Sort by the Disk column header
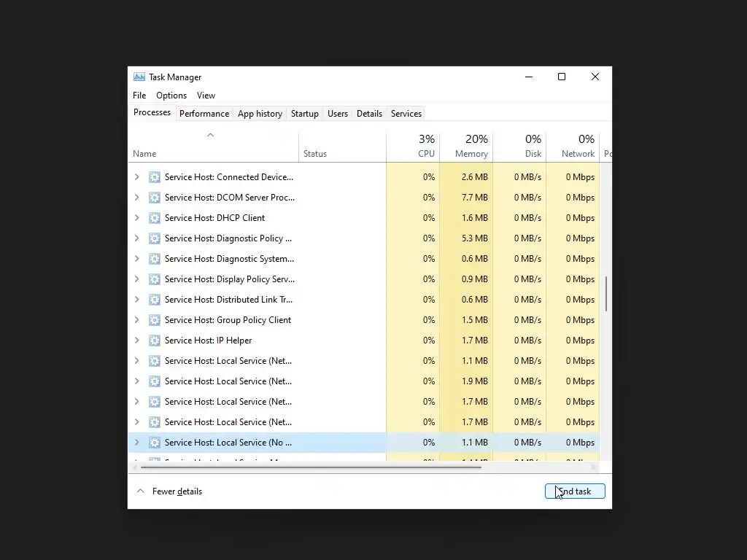747x560 pixels. coord(519,147)
